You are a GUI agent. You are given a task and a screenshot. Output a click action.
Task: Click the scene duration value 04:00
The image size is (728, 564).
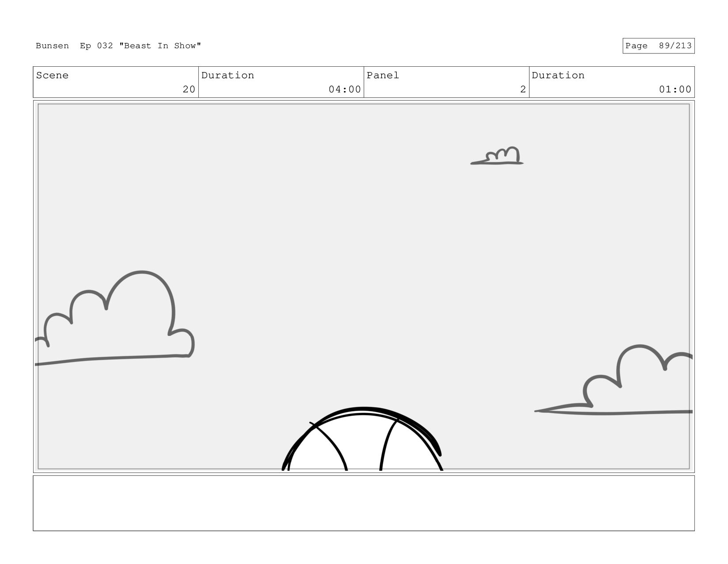[345, 89]
